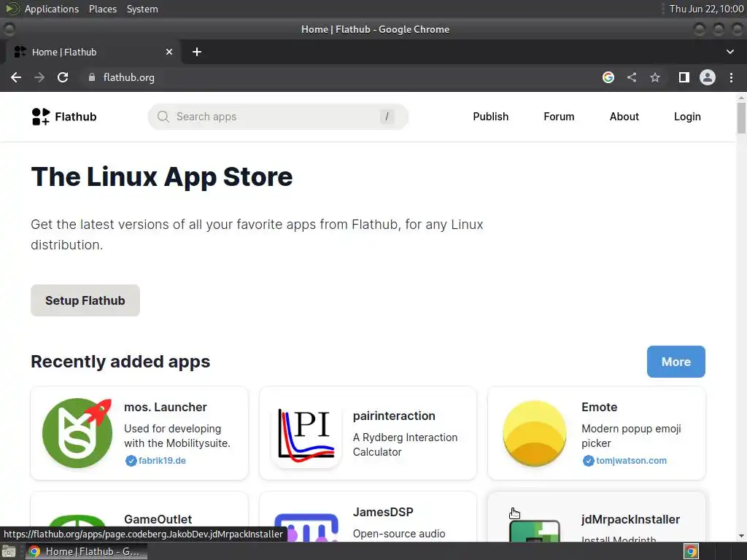The width and height of the screenshot is (747, 560).
Task: Click the Emote yellow app icon
Action: click(535, 433)
